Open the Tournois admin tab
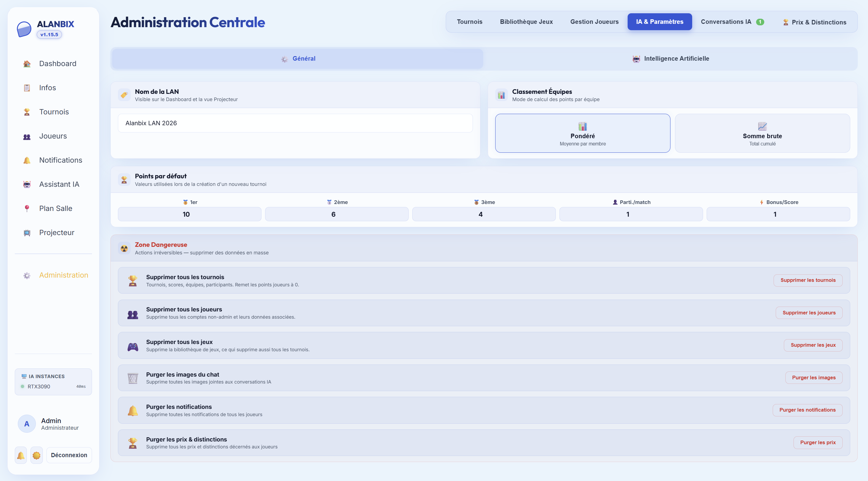This screenshot has height=481, width=868. tap(469, 21)
